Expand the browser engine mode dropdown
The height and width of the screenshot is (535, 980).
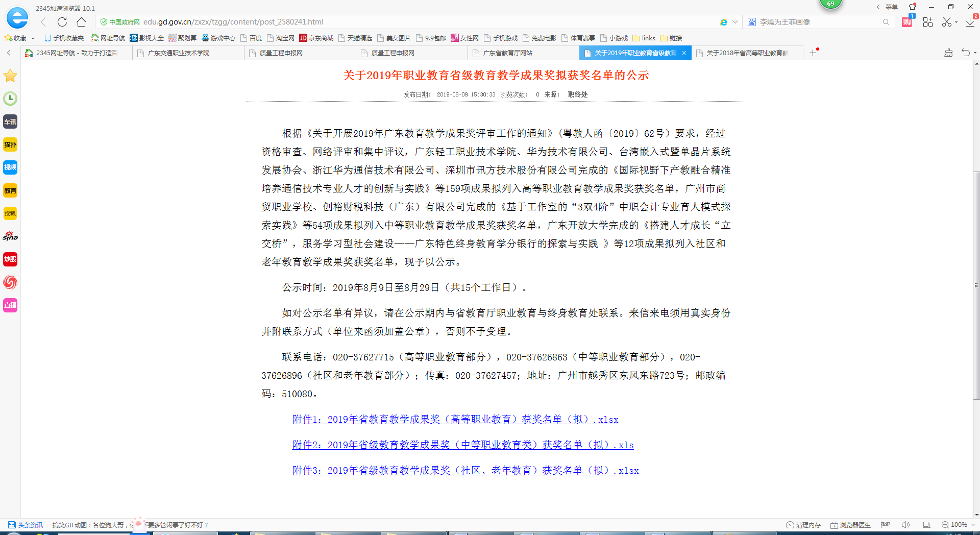(735, 22)
